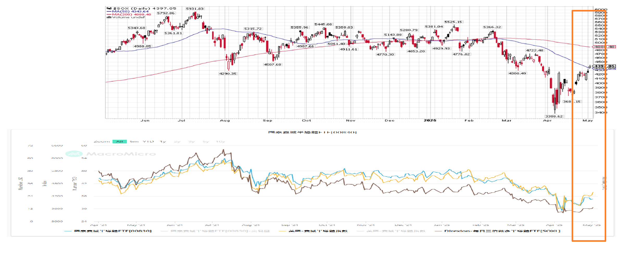Screen dimensions: 644x254
Task: Switch zoom range to 6m
Action: 134,142
